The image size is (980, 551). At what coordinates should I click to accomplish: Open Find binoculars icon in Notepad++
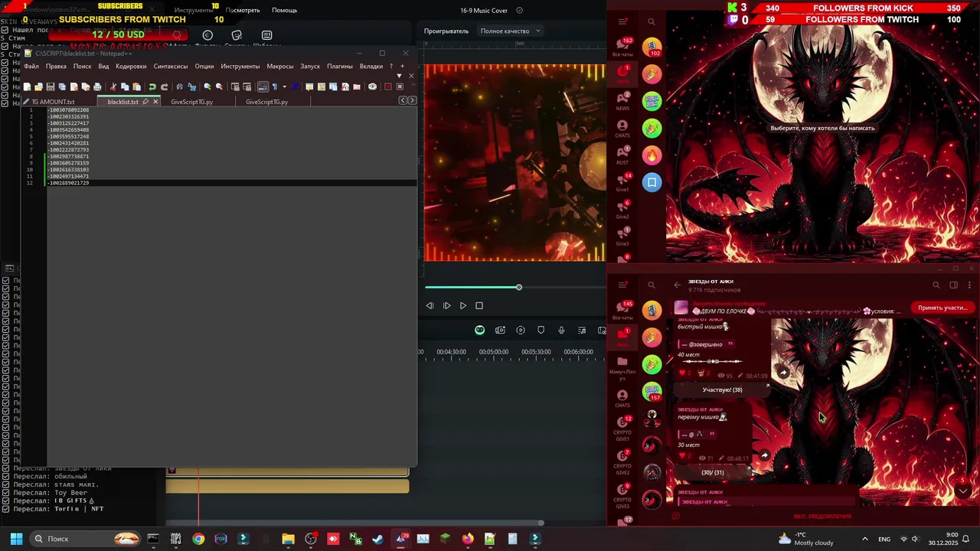point(180,86)
